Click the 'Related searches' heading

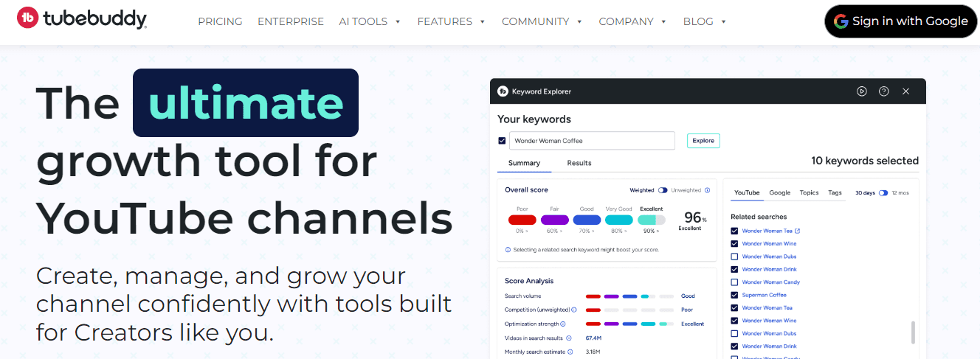[x=759, y=217]
